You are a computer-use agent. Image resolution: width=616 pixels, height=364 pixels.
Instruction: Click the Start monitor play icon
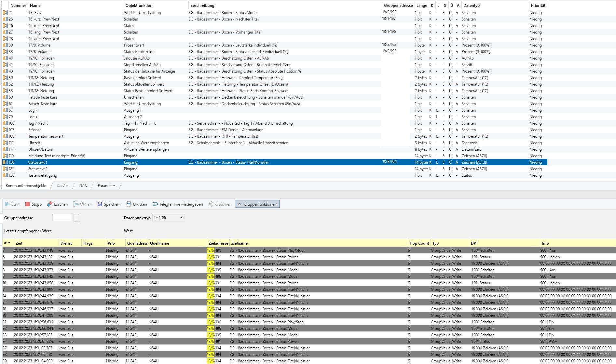pyautogui.click(x=7, y=204)
